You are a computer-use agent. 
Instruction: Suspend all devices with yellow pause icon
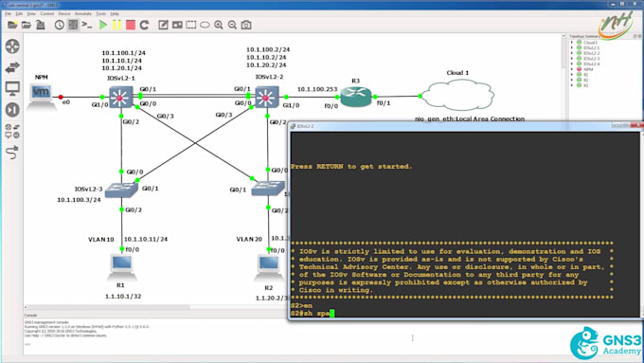[x=116, y=25]
